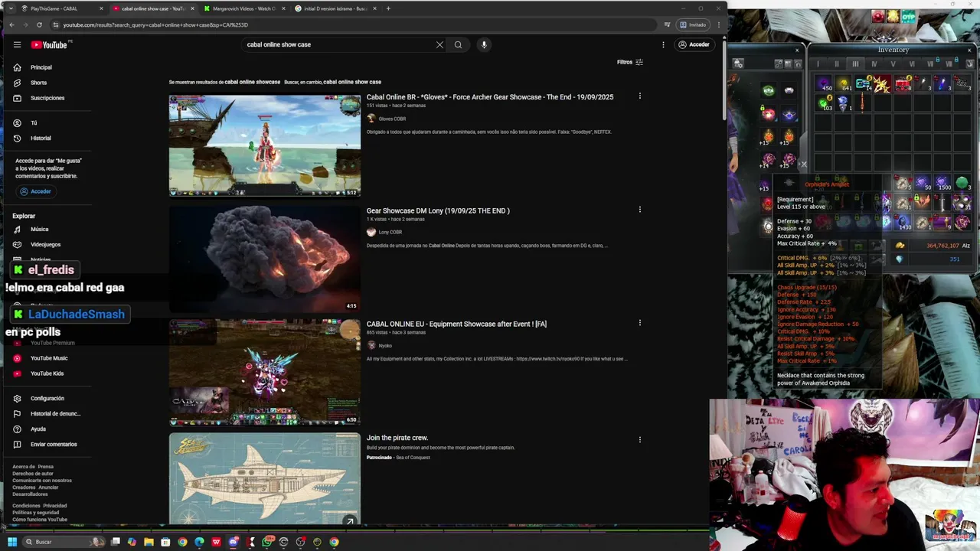
Task: Open more options for Gear Showcase DM Lony
Action: pyautogui.click(x=639, y=209)
